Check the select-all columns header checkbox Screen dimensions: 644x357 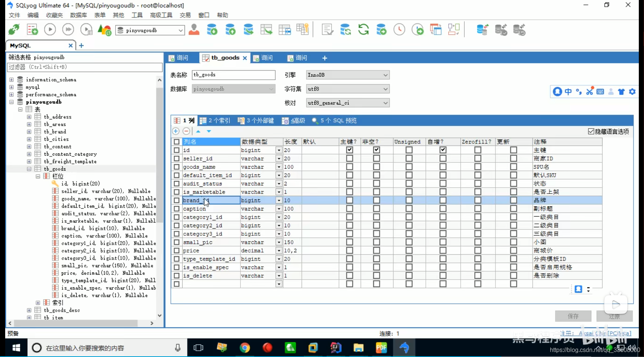coord(177,142)
